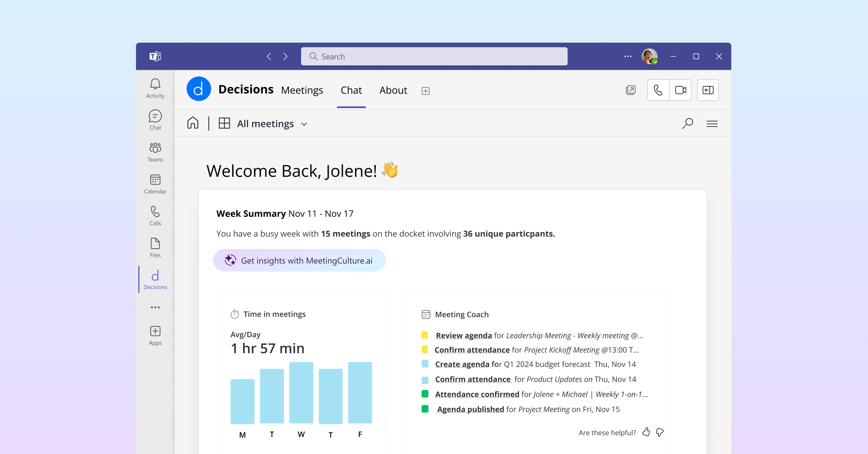This screenshot has height=454, width=868.
Task: Open the user profile avatar
Action: [650, 56]
